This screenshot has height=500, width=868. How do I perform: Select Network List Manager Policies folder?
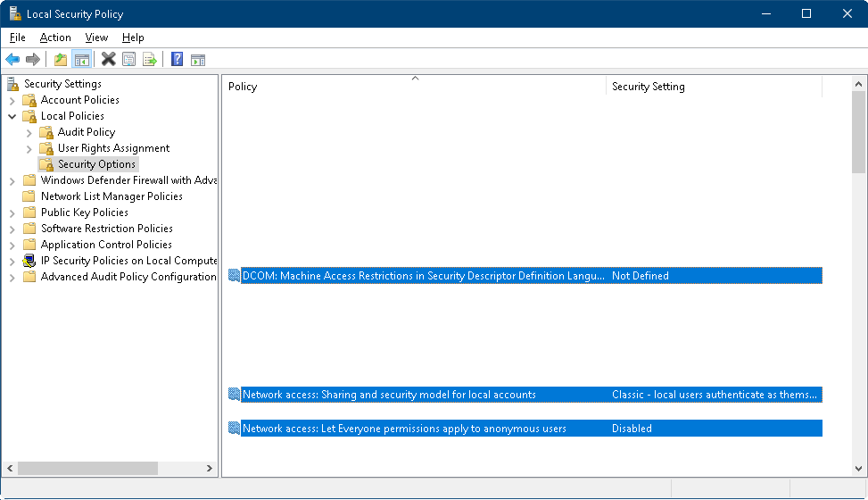pyautogui.click(x=112, y=196)
